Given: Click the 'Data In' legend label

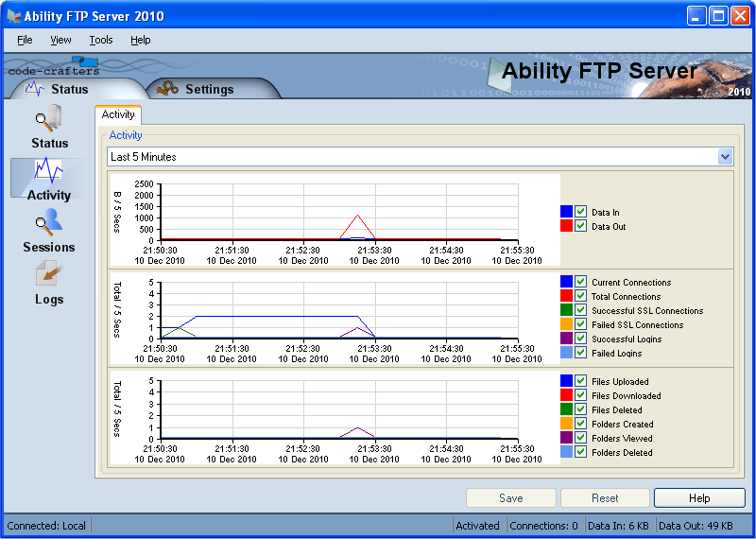Looking at the screenshot, I should 606,213.
